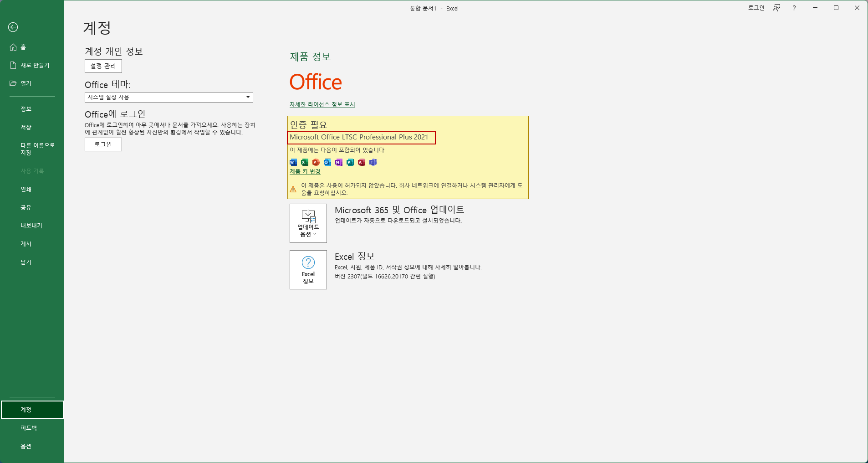Click the About Excel (Excel 정보) button
Viewport: 868px width, 463px height.
[308, 270]
